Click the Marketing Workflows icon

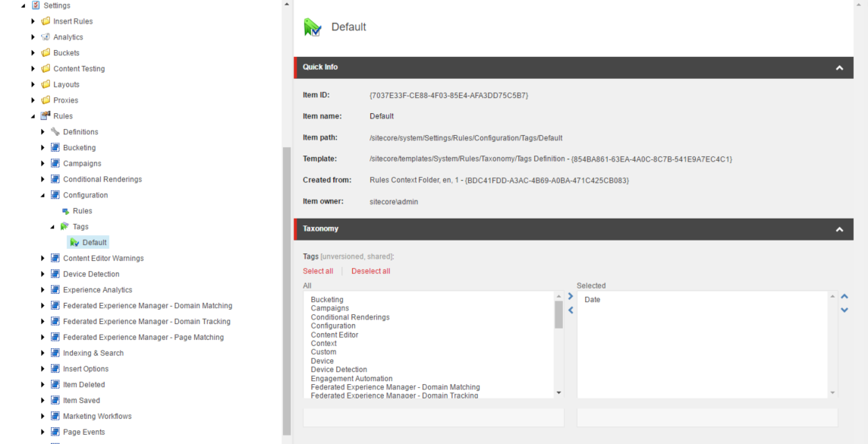pos(55,416)
